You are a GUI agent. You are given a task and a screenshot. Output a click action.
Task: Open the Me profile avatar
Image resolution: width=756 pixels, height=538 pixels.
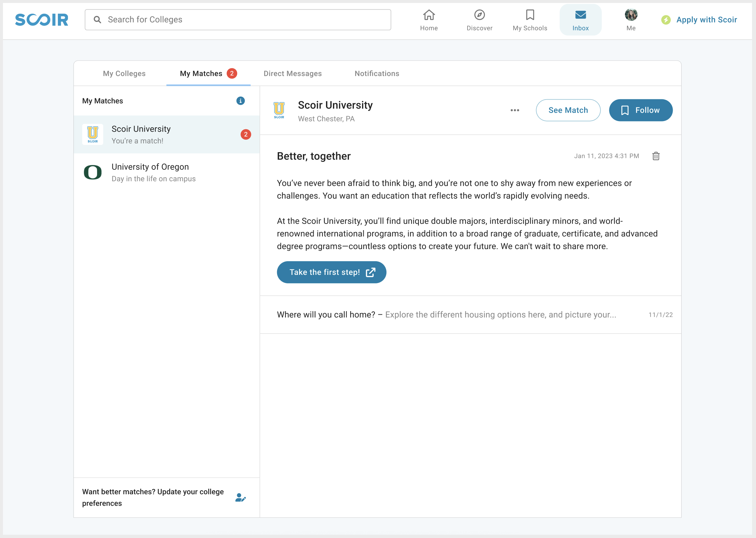click(x=631, y=20)
